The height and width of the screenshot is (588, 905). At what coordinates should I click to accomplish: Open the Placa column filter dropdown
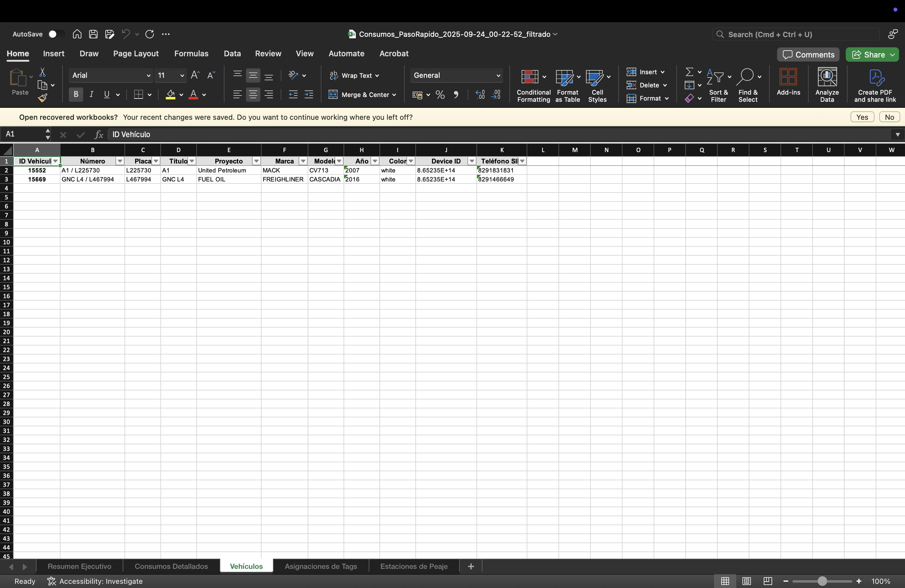point(156,161)
